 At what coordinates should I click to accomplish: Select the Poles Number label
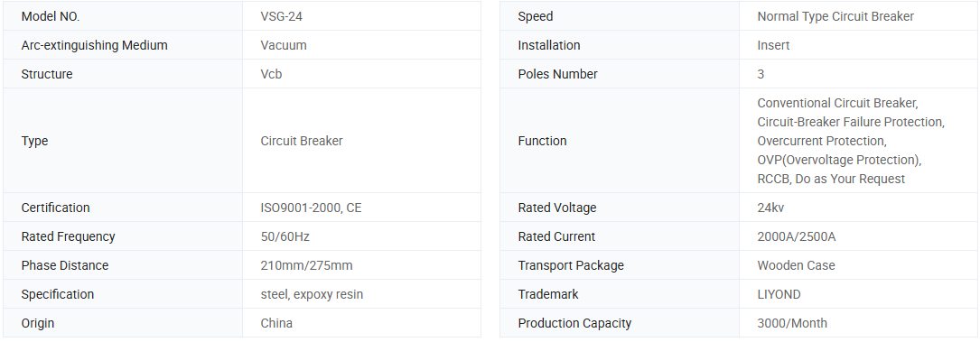[x=557, y=74]
